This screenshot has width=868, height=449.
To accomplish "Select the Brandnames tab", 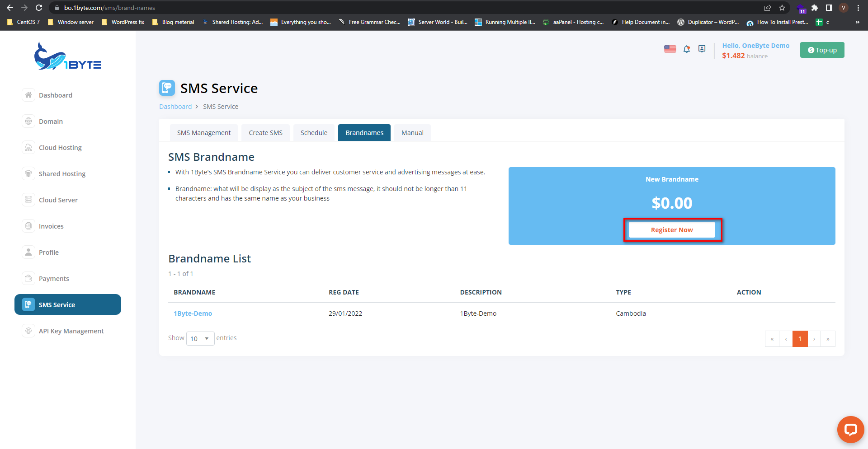I will tap(364, 133).
